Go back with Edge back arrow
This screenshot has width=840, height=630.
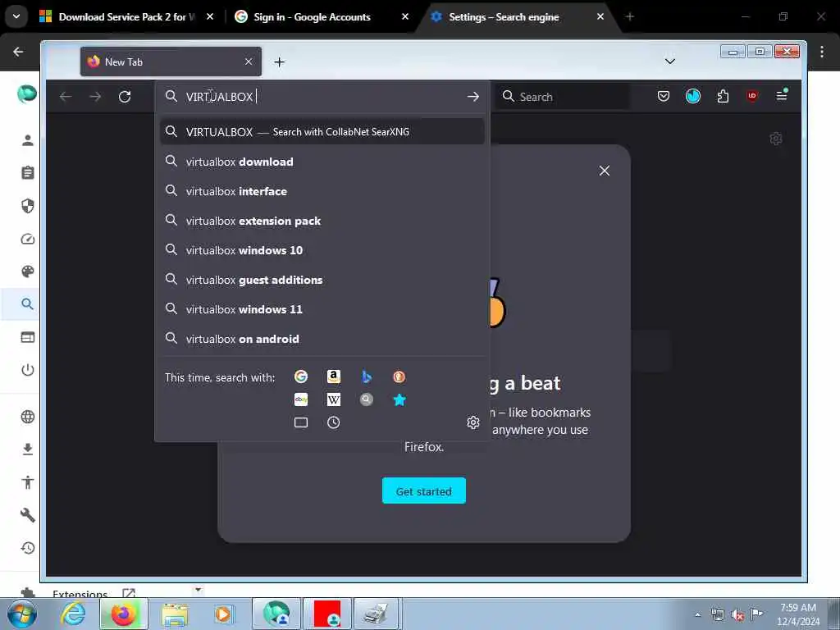click(18, 52)
